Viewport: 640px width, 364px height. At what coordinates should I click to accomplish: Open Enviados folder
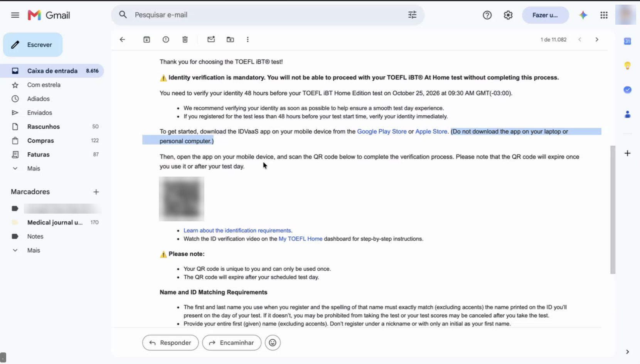coord(52,113)
